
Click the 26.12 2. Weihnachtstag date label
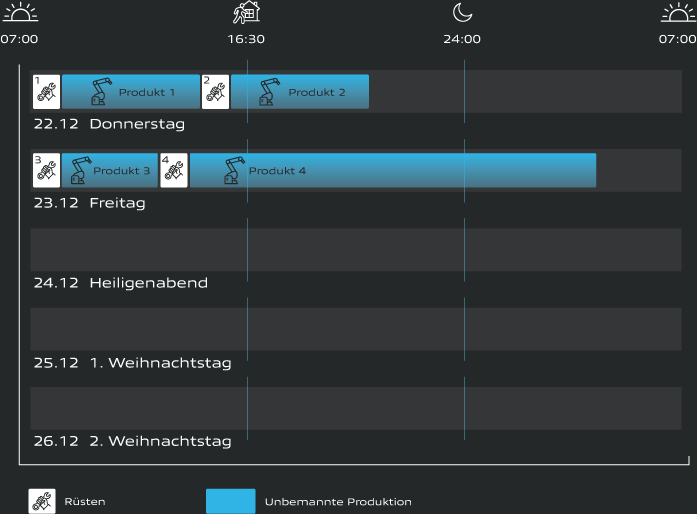[x=132, y=441]
